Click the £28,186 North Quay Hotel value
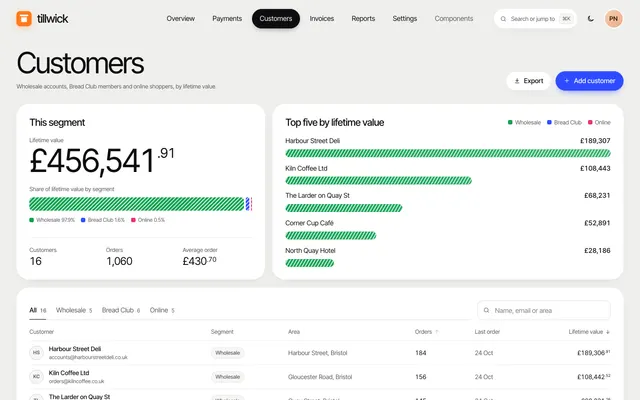 [x=597, y=251]
